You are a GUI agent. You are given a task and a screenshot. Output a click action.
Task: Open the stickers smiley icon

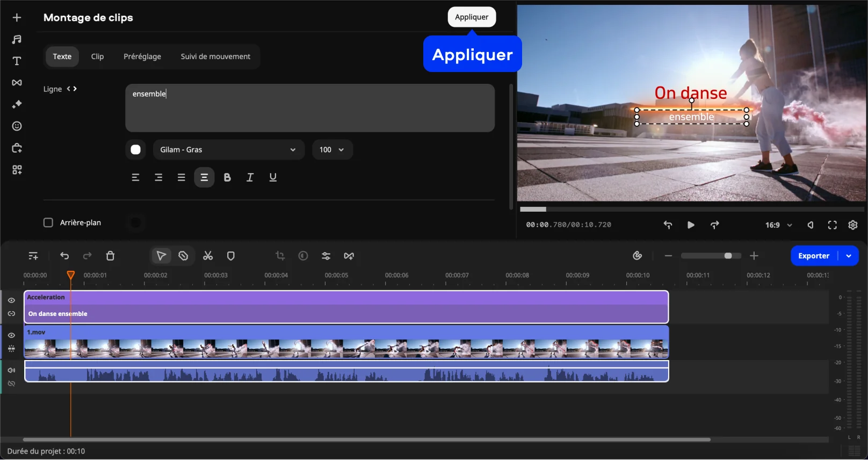pyautogui.click(x=17, y=126)
